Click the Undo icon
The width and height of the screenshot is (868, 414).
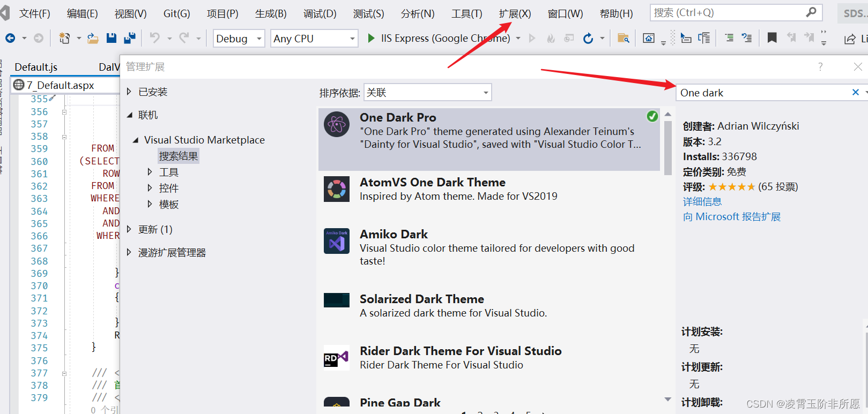tap(155, 37)
